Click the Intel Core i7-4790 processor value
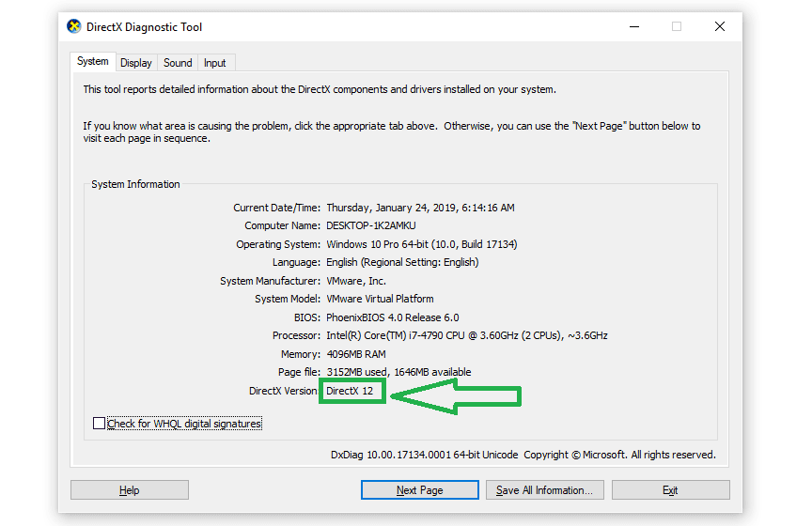The width and height of the screenshot is (812, 526). [467, 335]
